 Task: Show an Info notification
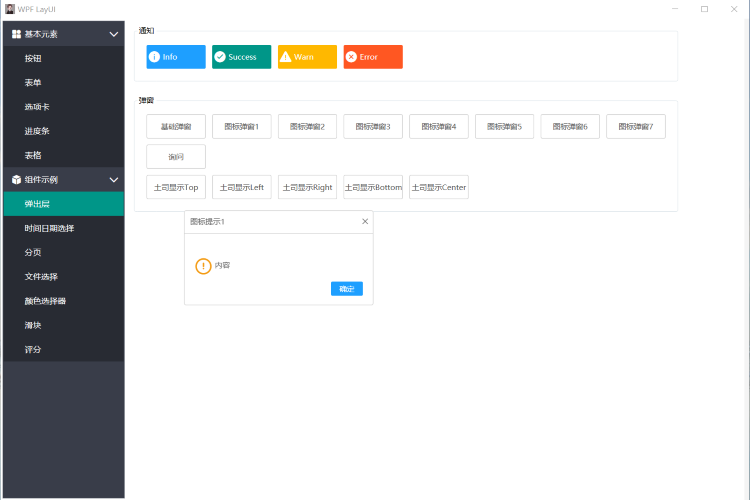[176, 57]
